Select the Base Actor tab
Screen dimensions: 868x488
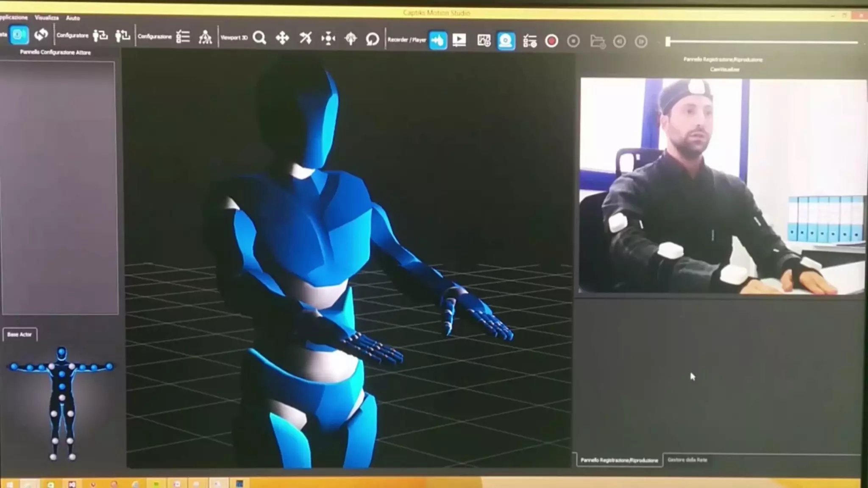pyautogui.click(x=19, y=334)
